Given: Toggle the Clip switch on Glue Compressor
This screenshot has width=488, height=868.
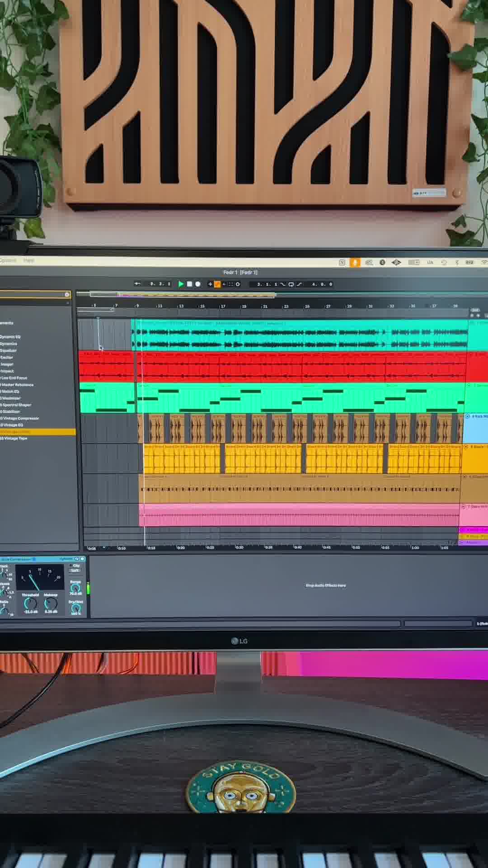Looking at the screenshot, I should point(75,566).
